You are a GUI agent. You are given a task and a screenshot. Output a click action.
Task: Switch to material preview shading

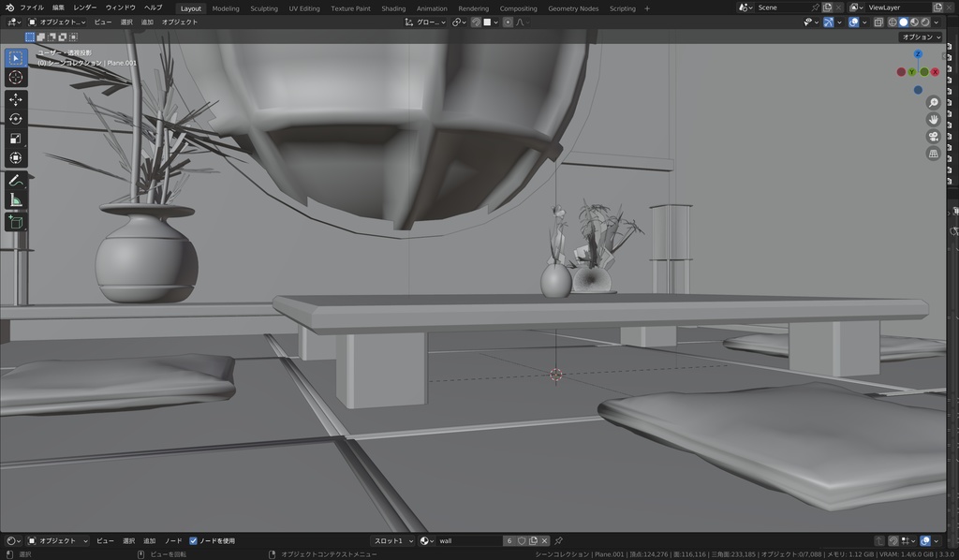(x=914, y=22)
